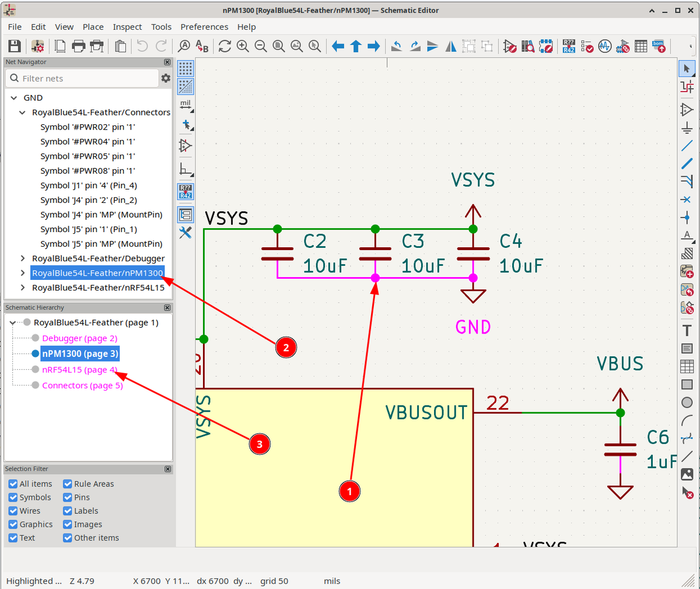
Task: Run the Electrical Rules Checker
Action: pos(587,46)
